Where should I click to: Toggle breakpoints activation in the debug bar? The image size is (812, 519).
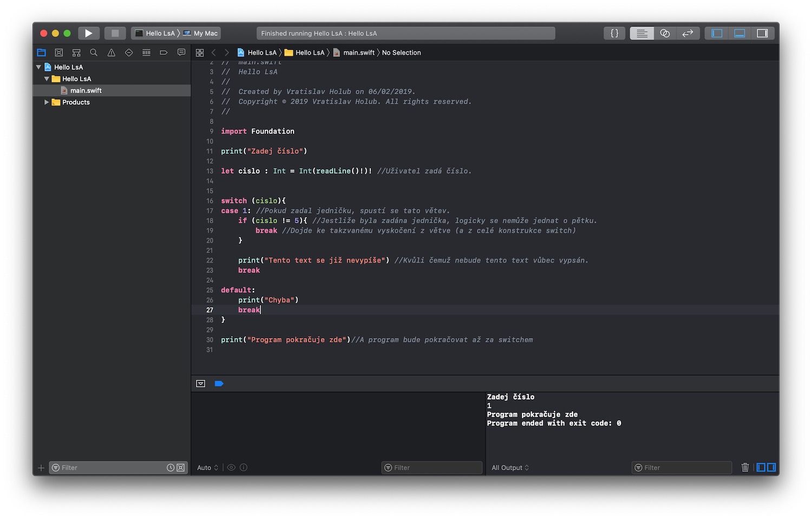(x=219, y=384)
